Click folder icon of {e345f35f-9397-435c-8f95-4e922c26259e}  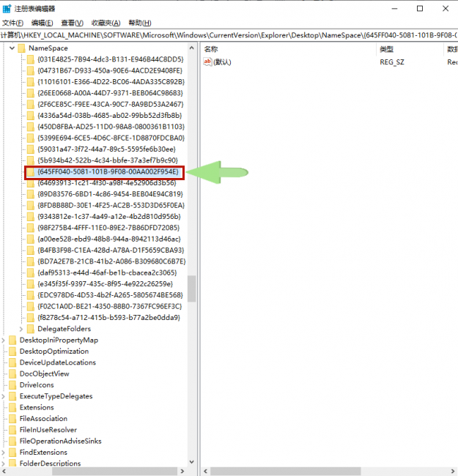(30, 284)
